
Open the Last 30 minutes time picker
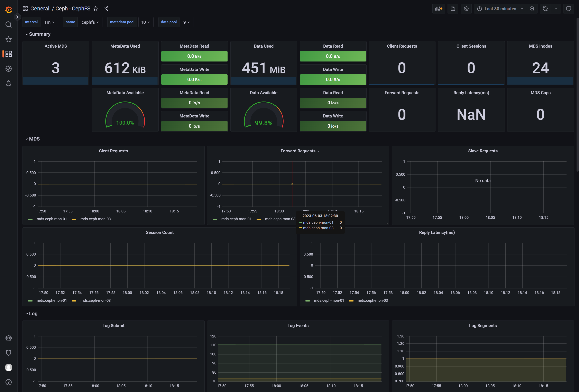point(500,9)
